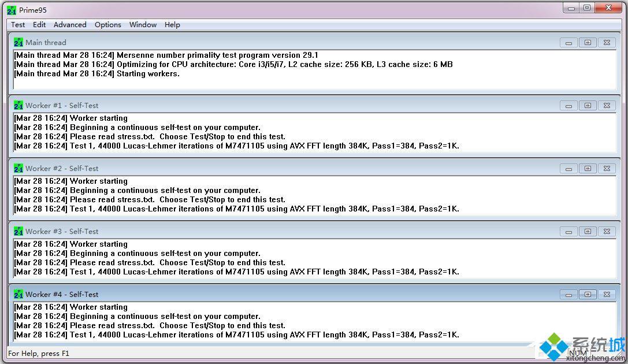
Task: Click 'Please read stress.txt' line in Worker #3
Action: [150, 262]
